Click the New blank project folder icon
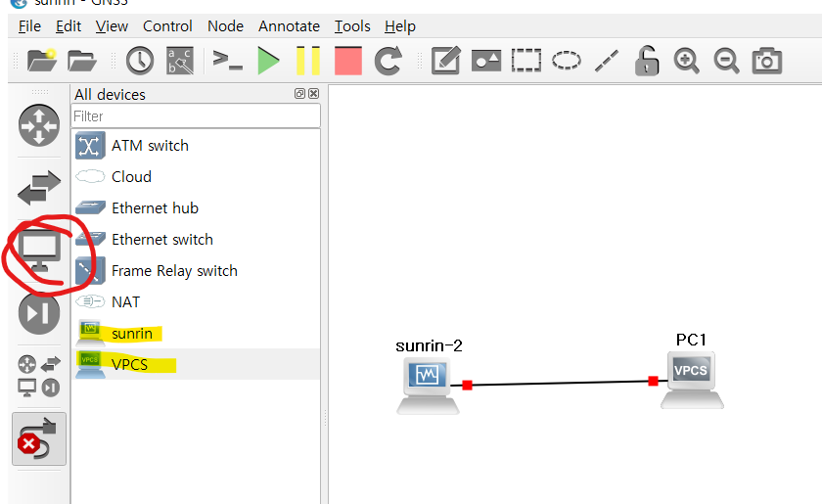This screenshot has width=822, height=504. (42, 61)
